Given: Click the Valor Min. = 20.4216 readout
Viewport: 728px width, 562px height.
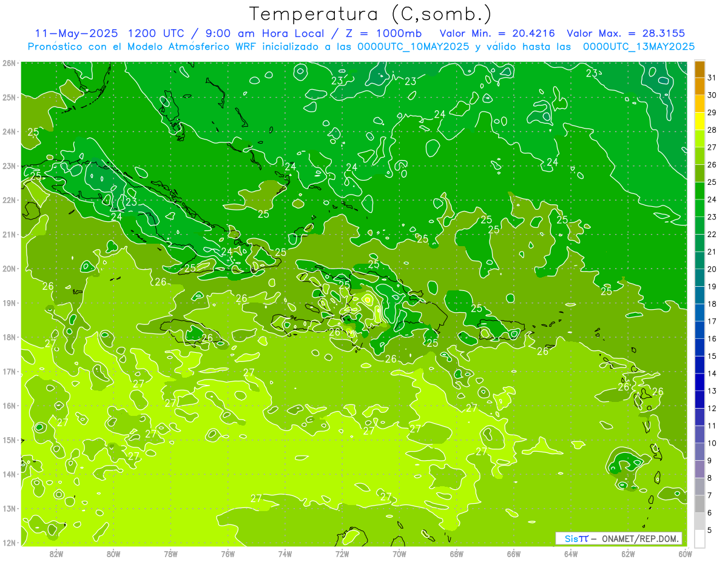Looking at the screenshot, I should pyautogui.click(x=497, y=33).
